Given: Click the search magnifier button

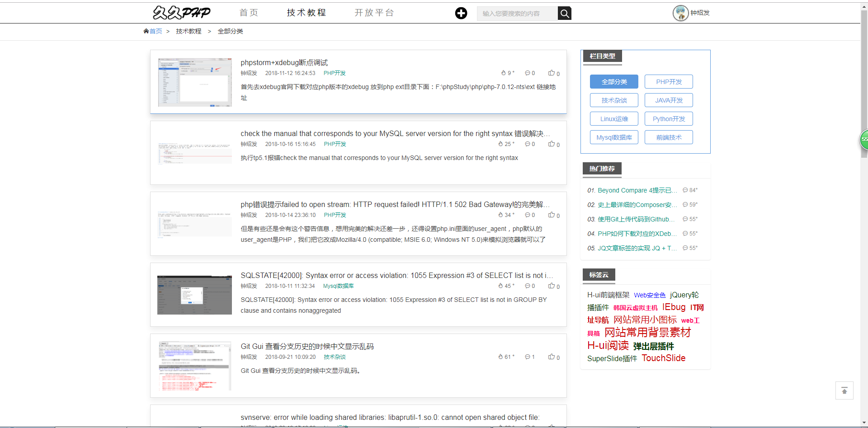Looking at the screenshot, I should pos(564,14).
